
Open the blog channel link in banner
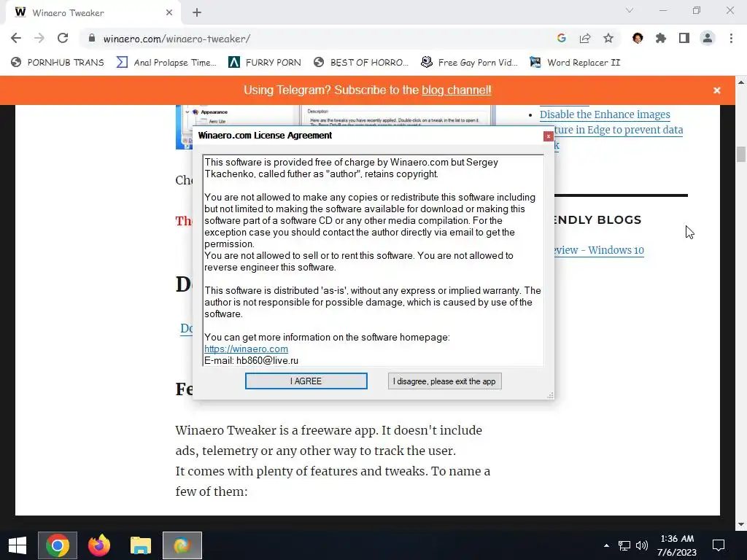[457, 90]
